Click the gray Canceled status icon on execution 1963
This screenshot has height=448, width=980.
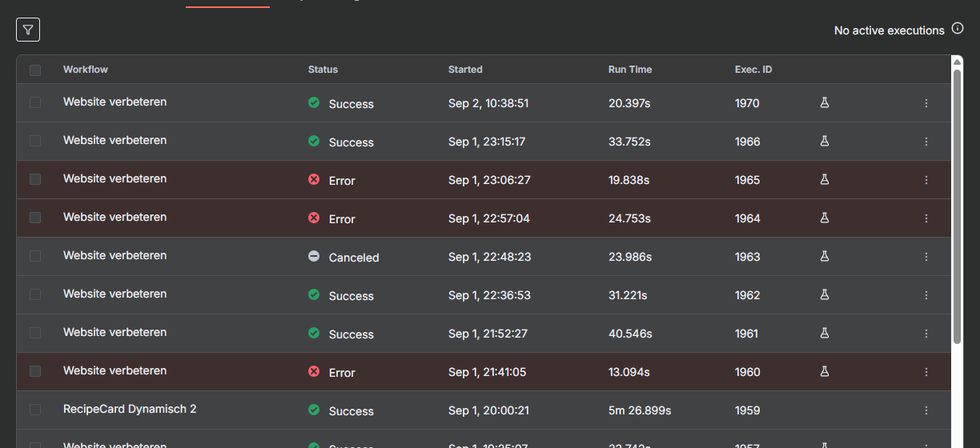point(314,257)
